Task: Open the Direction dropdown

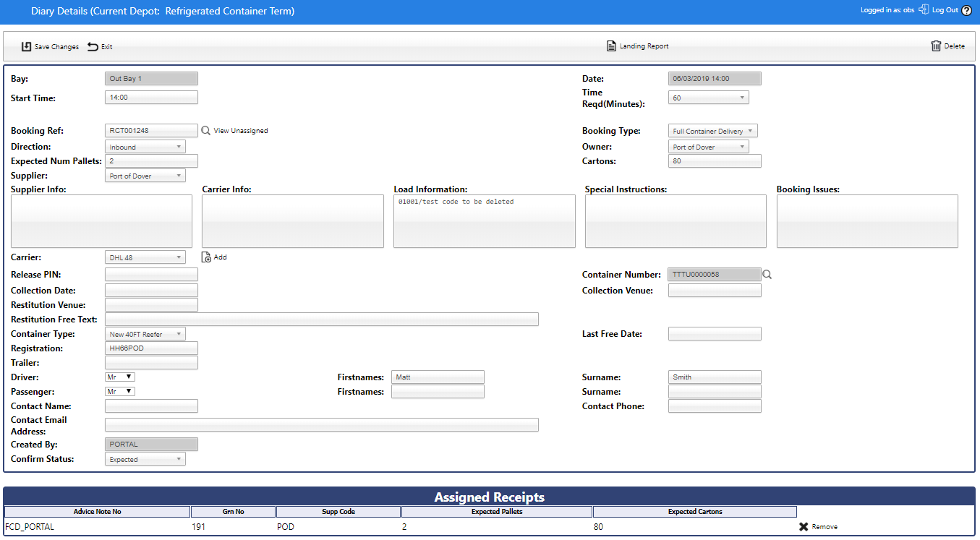Action: 145,147
